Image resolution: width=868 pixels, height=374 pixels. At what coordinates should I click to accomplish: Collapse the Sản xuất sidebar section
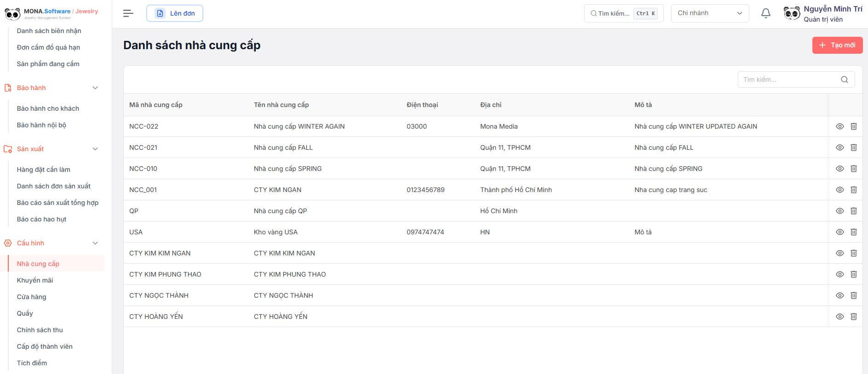[95, 149]
